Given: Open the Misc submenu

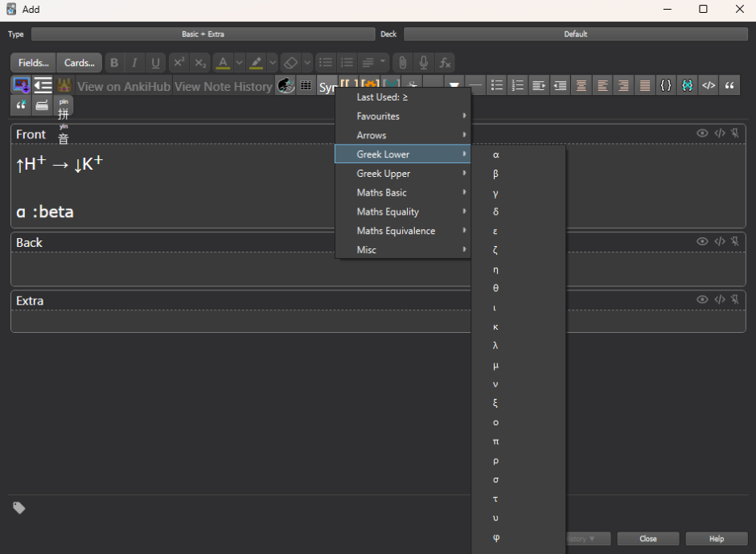Looking at the screenshot, I should [403, 250].
